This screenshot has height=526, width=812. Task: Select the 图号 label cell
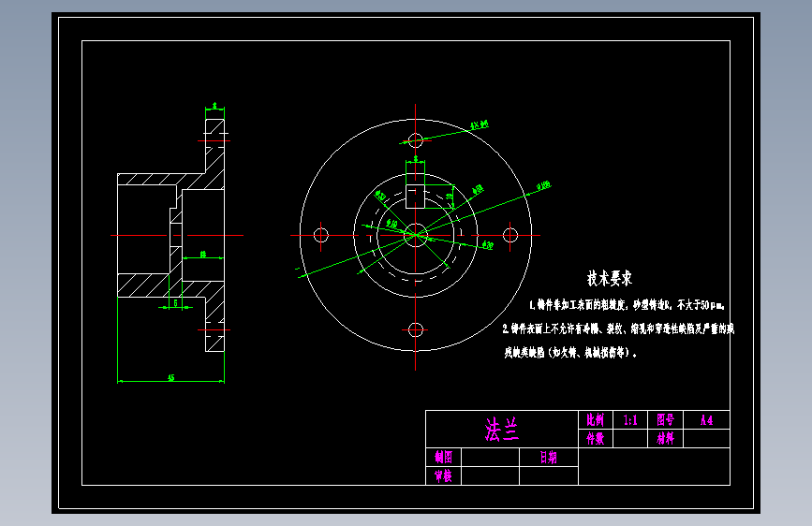pyautogui.click(x=666, y=420)
